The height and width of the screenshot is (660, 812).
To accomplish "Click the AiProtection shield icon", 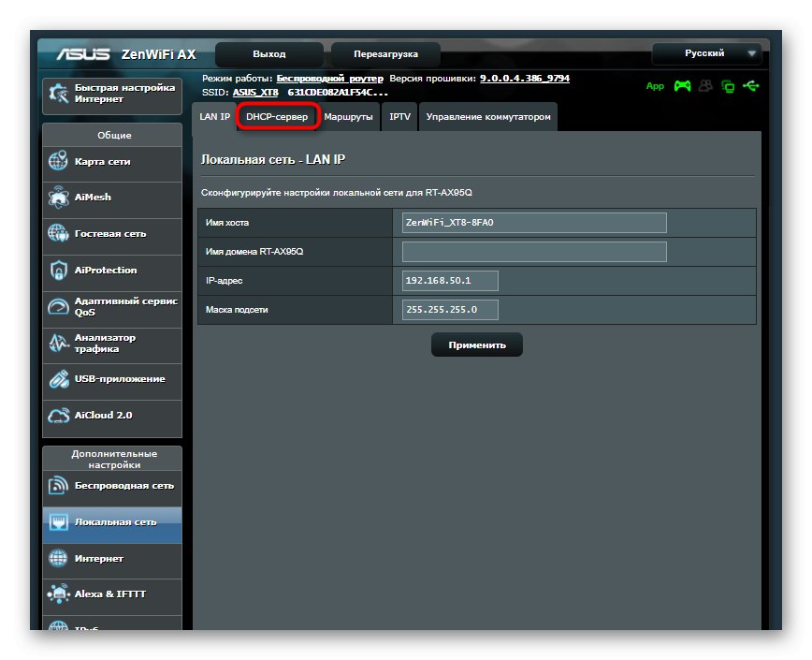I will coord(58,270).
